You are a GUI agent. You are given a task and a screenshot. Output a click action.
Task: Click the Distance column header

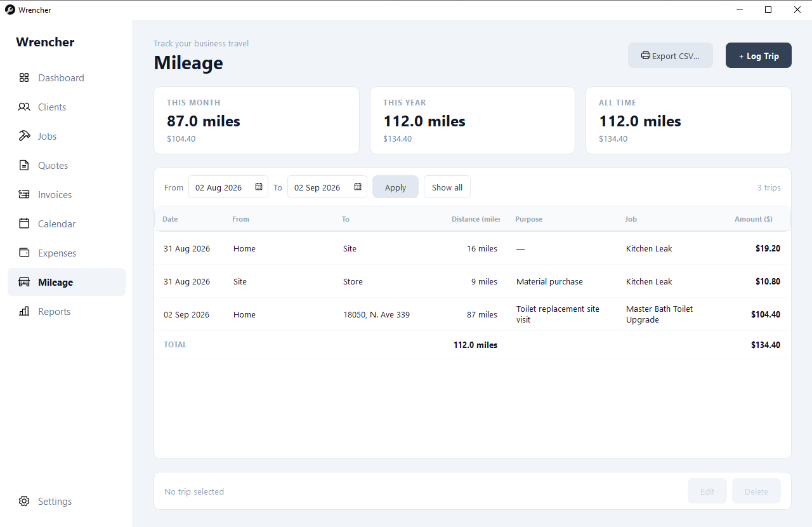click(x=476, y=219)
